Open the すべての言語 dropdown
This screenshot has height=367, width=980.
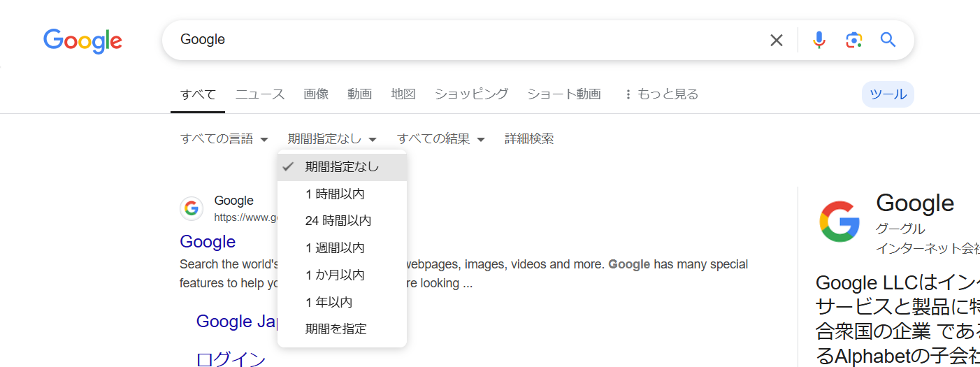click(x=224, y=139)
